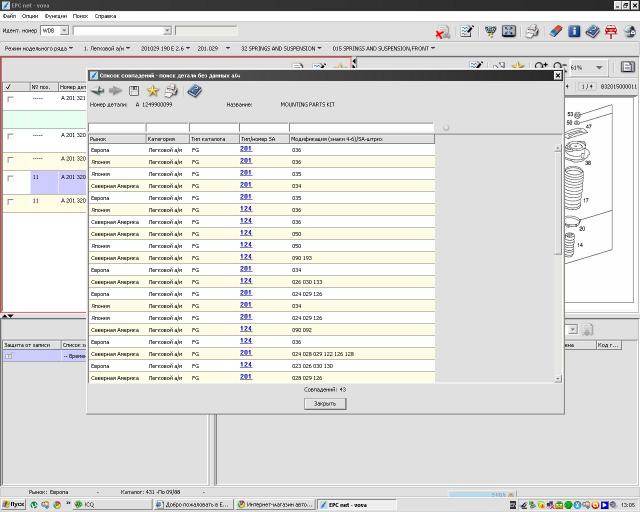The image size is (640, 512).
Task: Click the filter field above the Рынок column
Action: [117, 127]
